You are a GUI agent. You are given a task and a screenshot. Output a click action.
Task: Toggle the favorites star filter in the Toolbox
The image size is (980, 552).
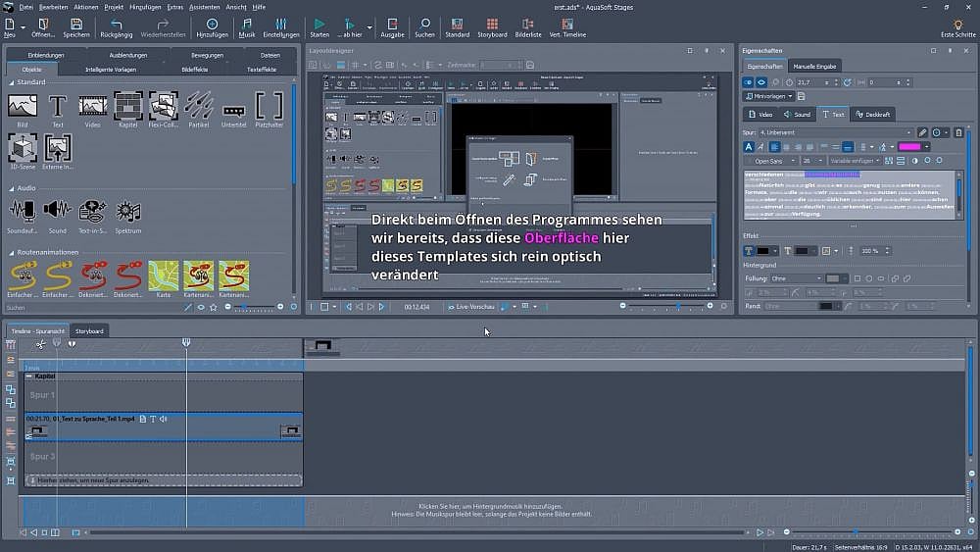[x=214, y=307]
